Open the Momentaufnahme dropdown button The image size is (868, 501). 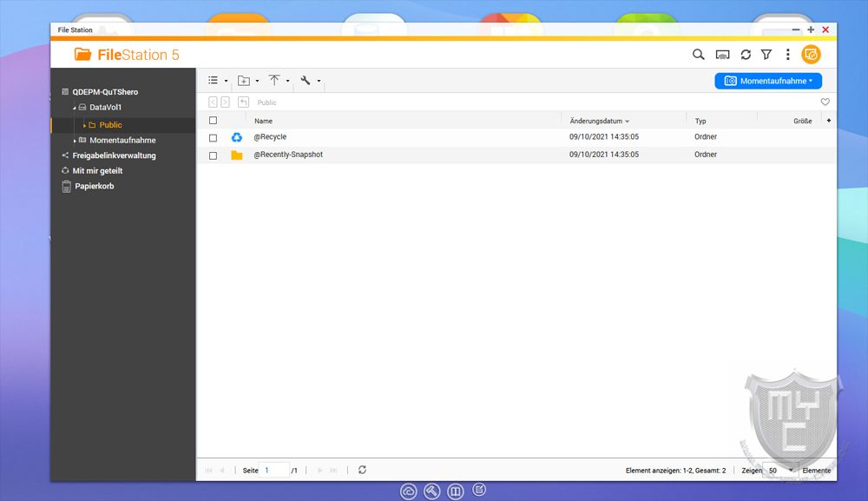[x=768, y=81]
